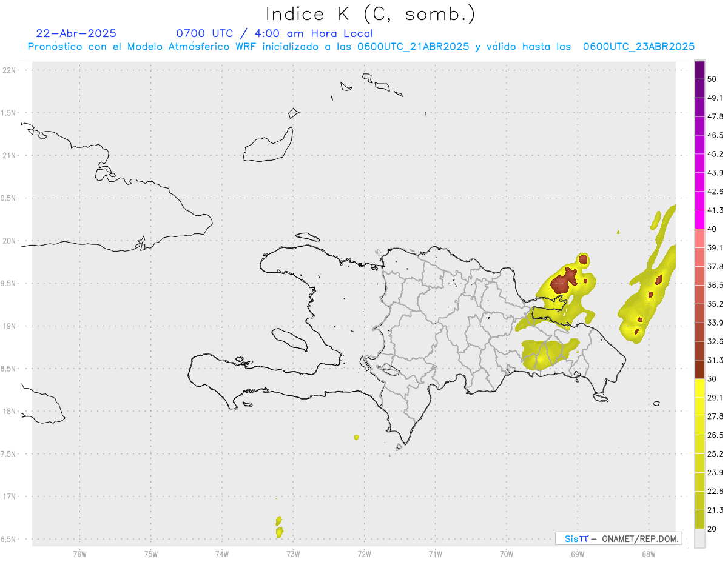Select the colorbar value "45.2"
This screenshot has width=728, height=562.
point(715,154)
